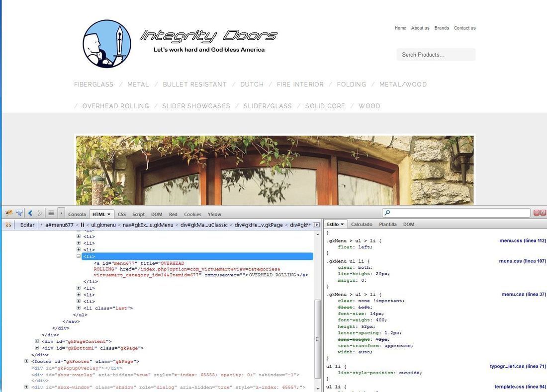This screenshot has width=547, height=392.
Task: Go forward with the grey right arrow
Action: pyautogui.click(x=39, y=213)
